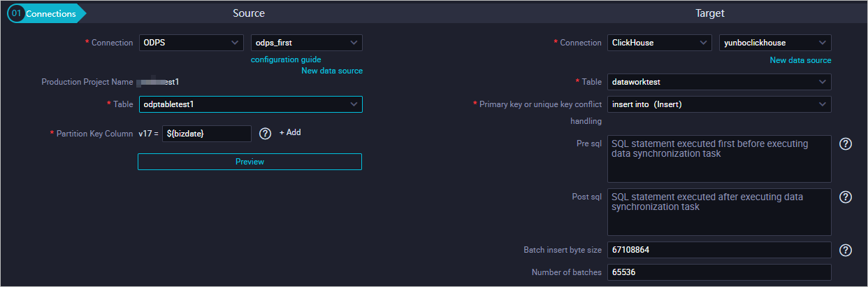Click the v17 = partition key text

149,133
